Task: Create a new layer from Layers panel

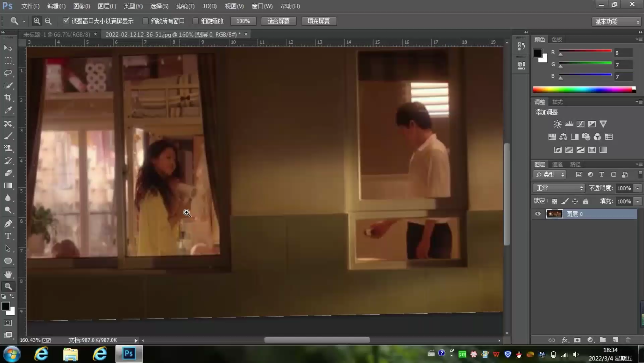Action: click(615, 340)
